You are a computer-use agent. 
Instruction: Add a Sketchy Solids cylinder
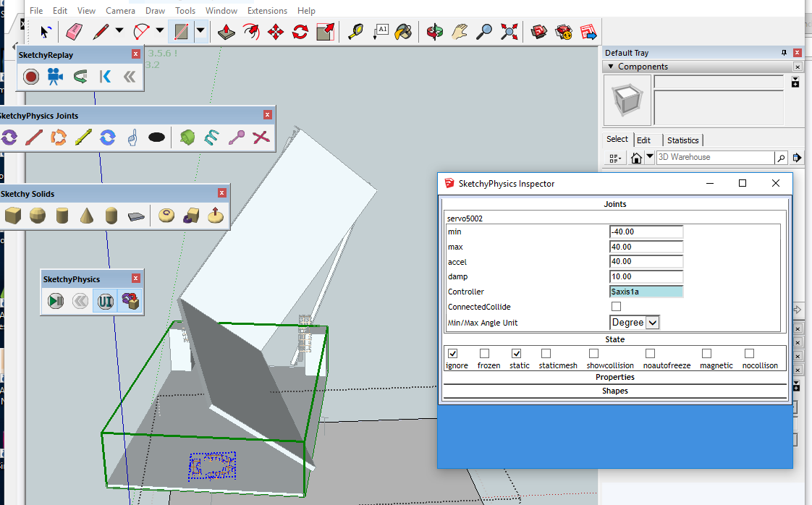[62, 215]
